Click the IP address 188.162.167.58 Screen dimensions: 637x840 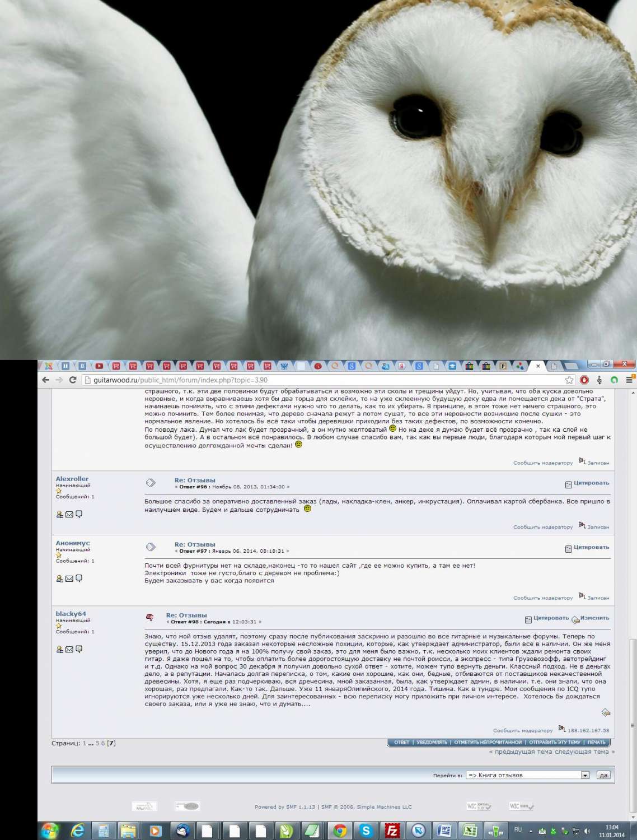[588, 730]
